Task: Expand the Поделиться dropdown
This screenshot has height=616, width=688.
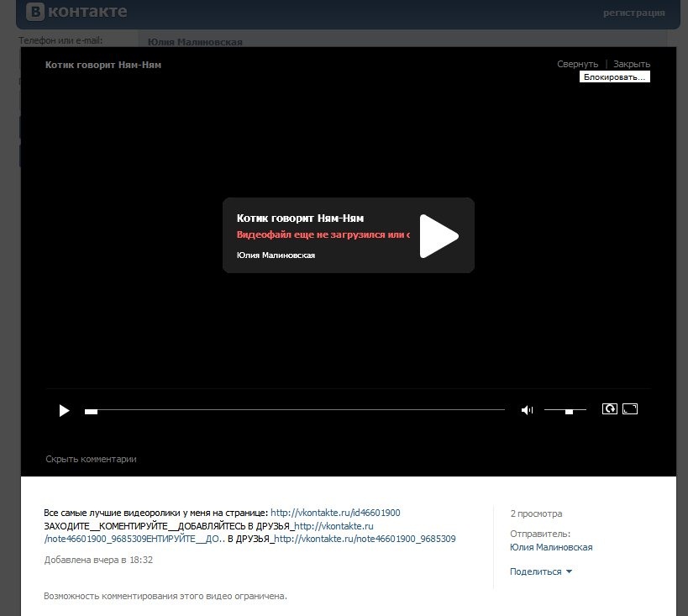Action: (535, 571)
